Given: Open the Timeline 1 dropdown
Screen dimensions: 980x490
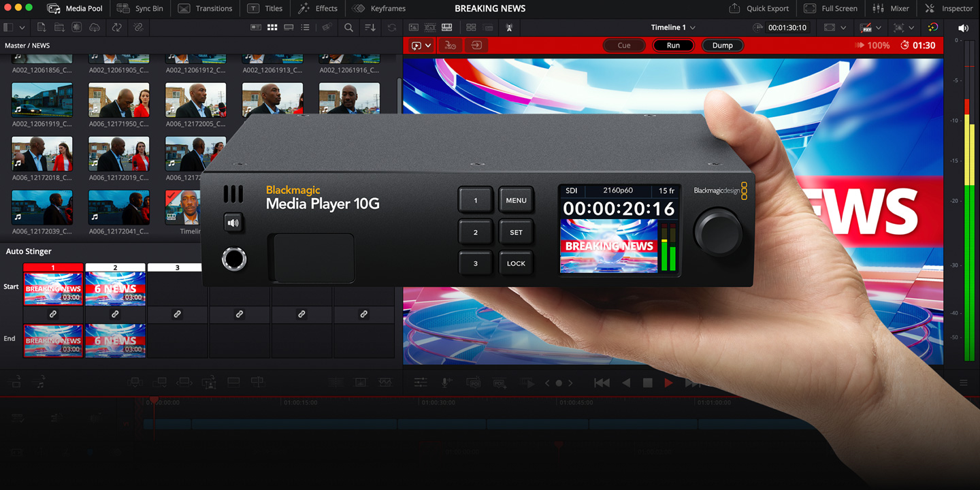Looking at the screenshot, I should pyautogui.click(x=673, y=27).
